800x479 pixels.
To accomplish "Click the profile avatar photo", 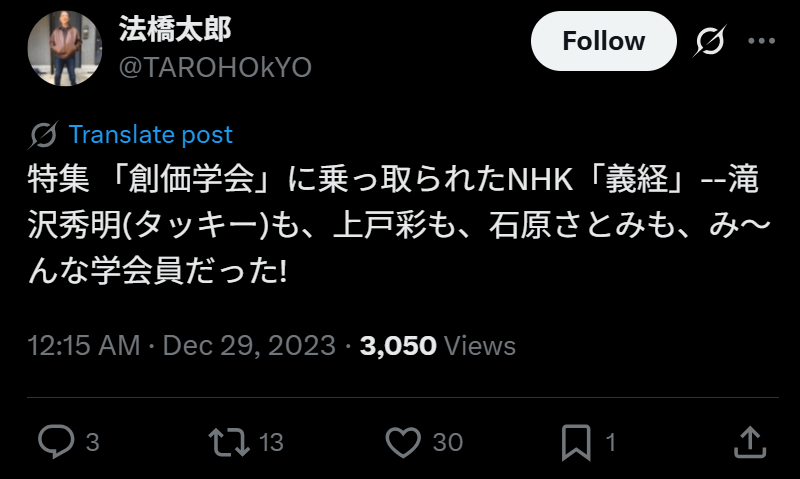I will [65, 48].
